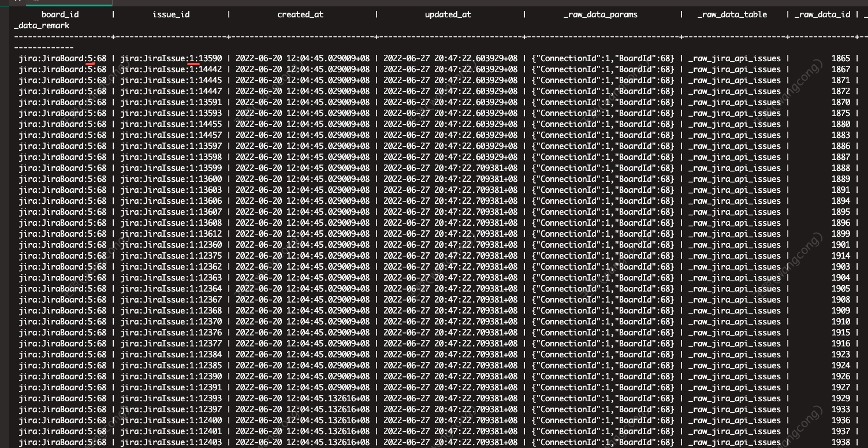The width and height of the screenshot is (868, 448).
Task: Click raw data id 1905
Action: pos(841,289)
